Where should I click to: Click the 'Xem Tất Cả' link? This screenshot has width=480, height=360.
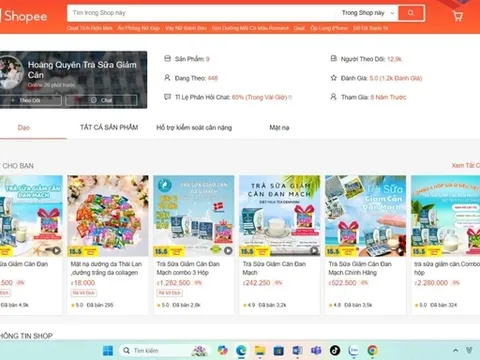(466, 166)
